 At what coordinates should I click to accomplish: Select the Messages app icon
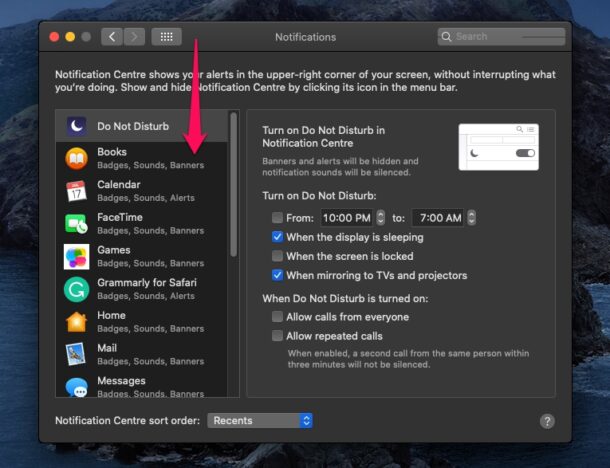tap(76, 386)
